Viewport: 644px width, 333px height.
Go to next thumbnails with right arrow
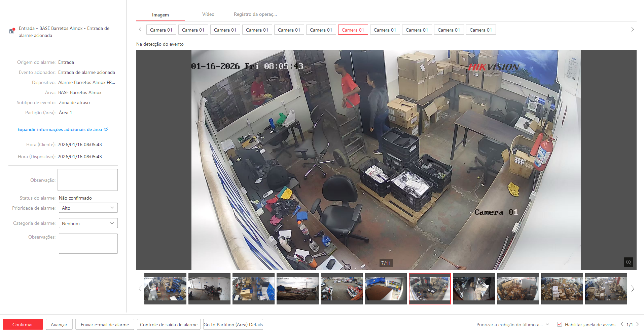pyautogui.click(x=633, y=289)
